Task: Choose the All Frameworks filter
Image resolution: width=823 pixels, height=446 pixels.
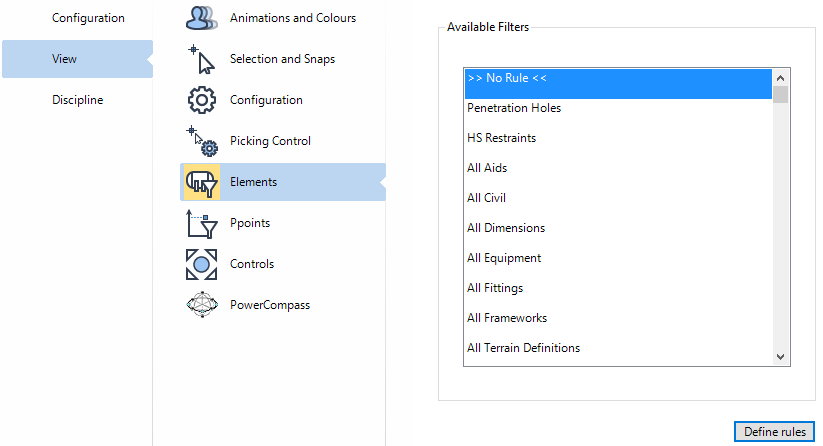Action: [507, 318]
